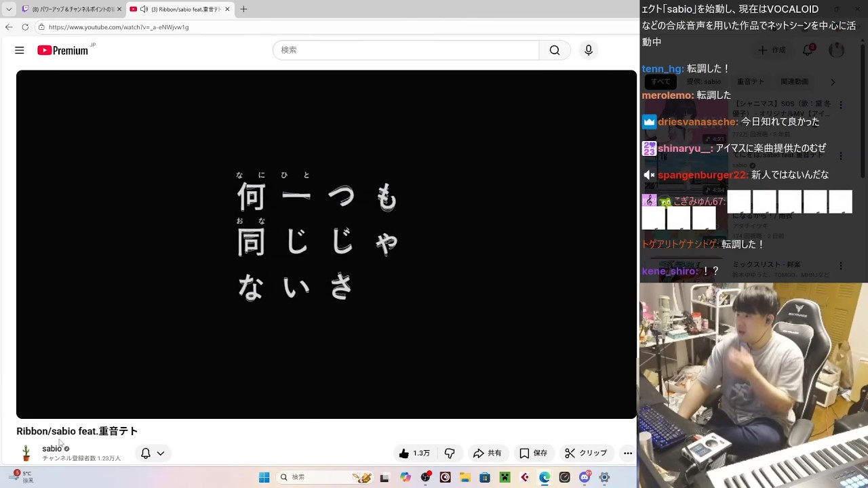The height and width of the screenshot is (488, 868).
Task: Close the パワーアップ browser tab
Action: tap(119, 9)
